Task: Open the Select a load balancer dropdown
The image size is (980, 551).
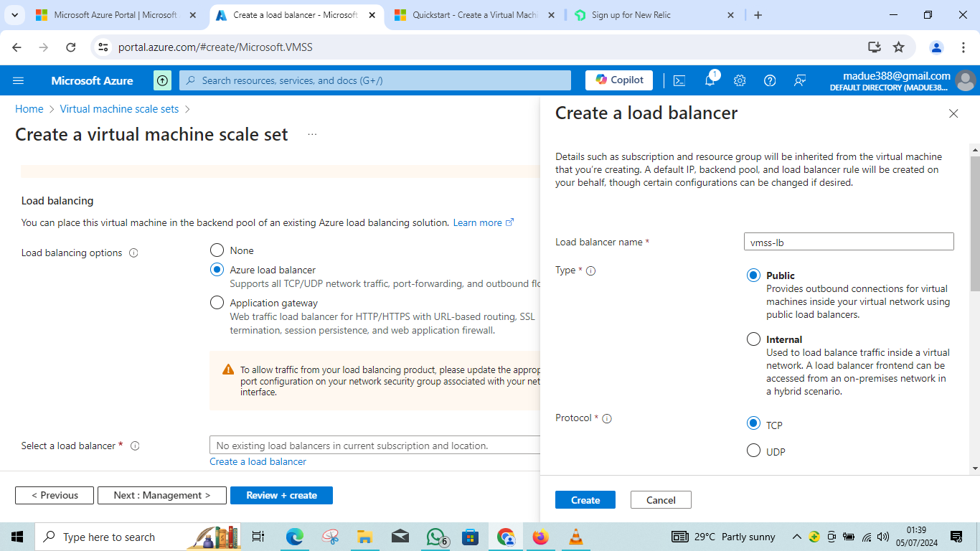Action: pyautogui.click(x=374, y=446)
